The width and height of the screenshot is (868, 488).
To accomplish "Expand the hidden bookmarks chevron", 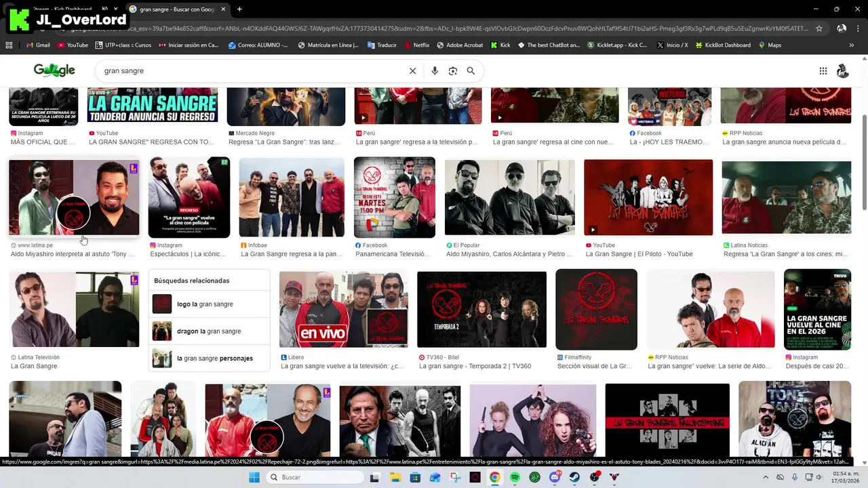I will coord(852,45).
